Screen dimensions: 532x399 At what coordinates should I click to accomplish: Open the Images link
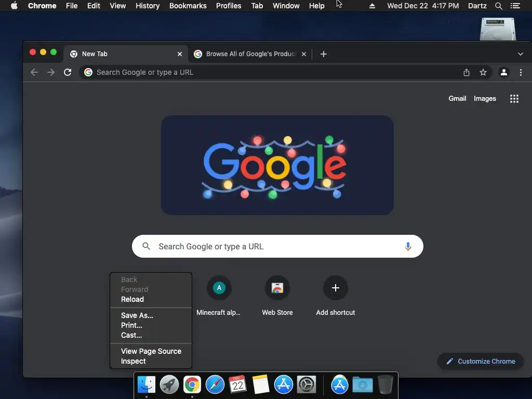[x=485, y=98]
